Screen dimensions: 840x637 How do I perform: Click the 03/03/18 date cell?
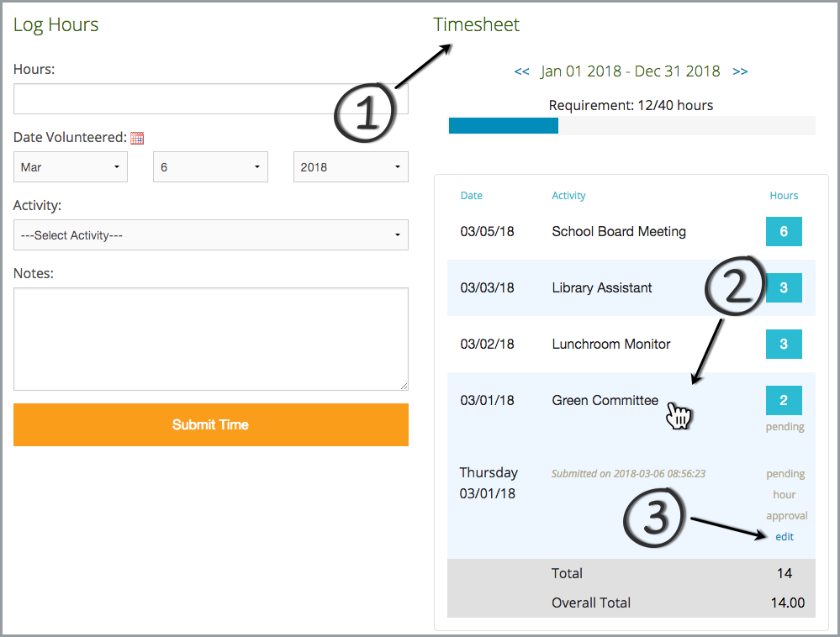[487, 288]
